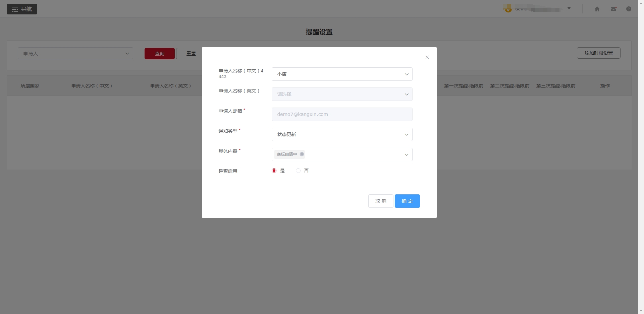644x314 pixels.
Task: Click the user avatar in the header
Action: [508, 8]
